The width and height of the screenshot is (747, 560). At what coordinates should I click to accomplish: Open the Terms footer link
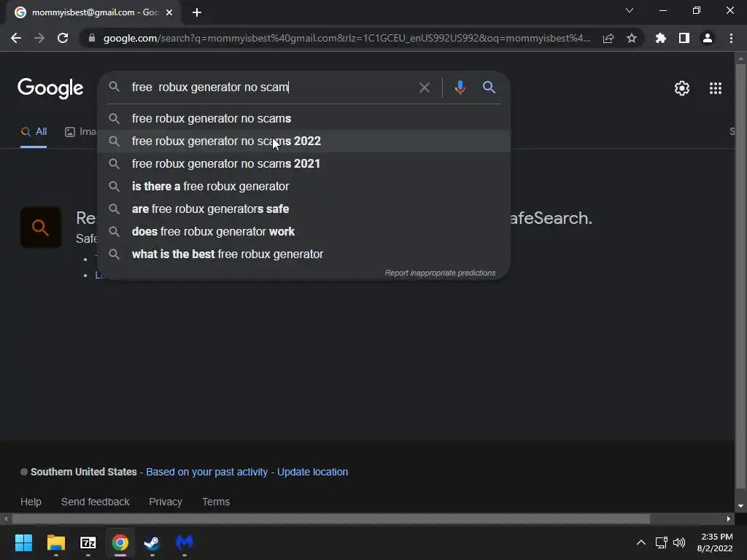click(x=216, y=502)
